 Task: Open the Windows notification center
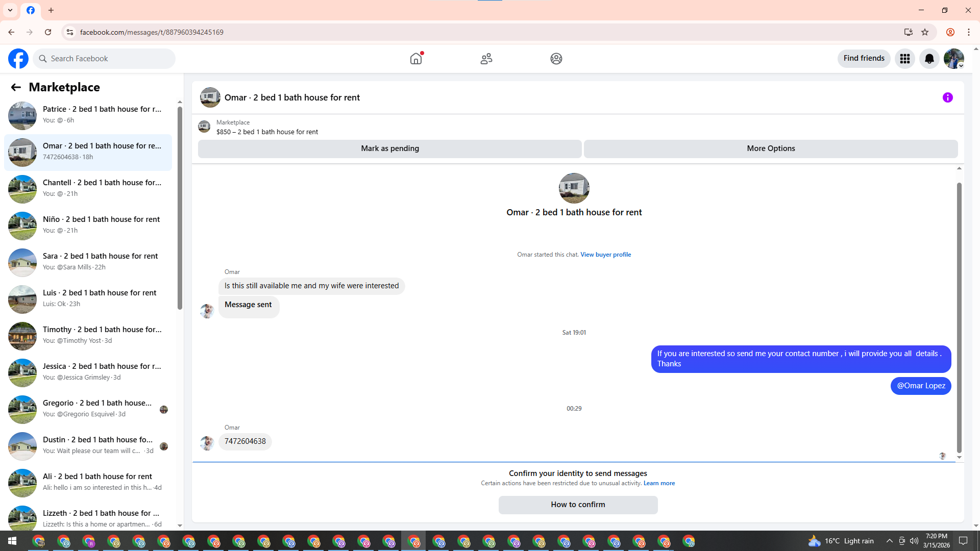[x=964, y=541]
